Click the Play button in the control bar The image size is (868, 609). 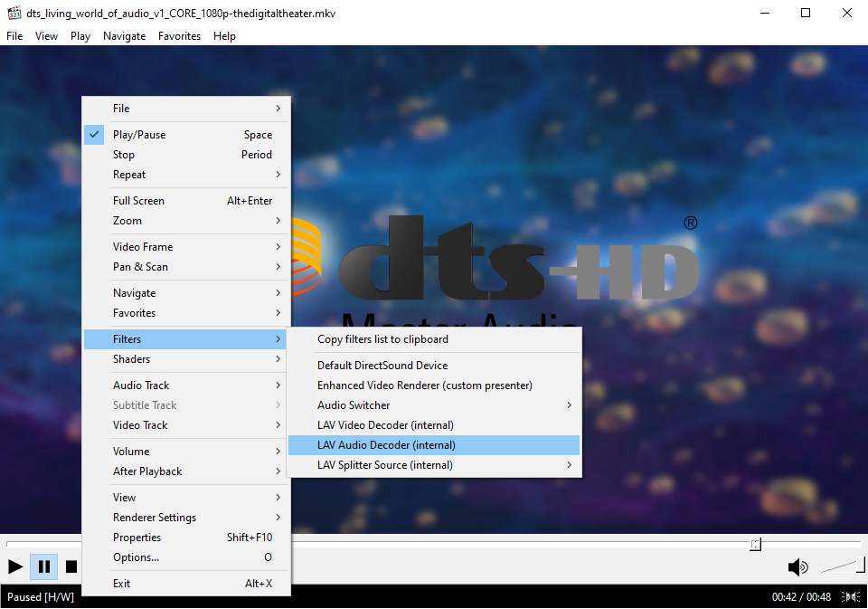15,566
